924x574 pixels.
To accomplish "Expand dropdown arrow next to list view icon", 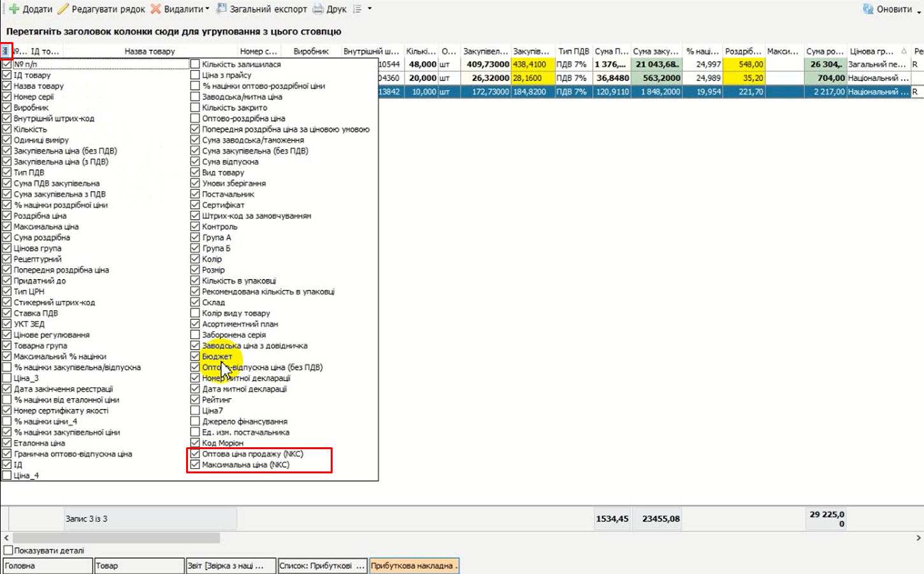I will [370, 9].
